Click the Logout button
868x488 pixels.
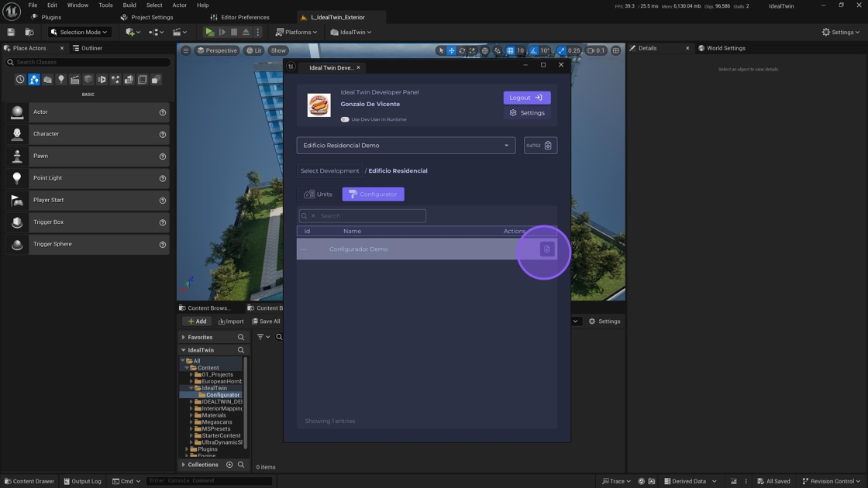click(526, 98)
